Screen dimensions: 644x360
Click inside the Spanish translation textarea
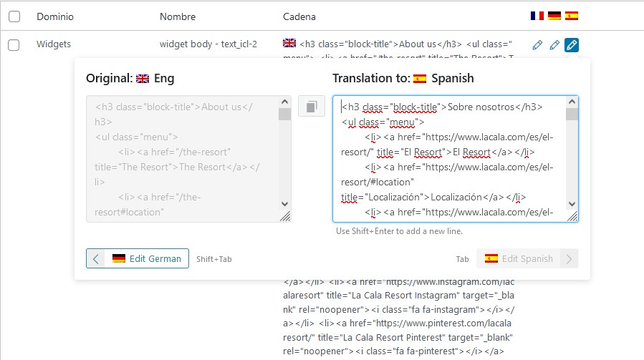tap(449, 160)
